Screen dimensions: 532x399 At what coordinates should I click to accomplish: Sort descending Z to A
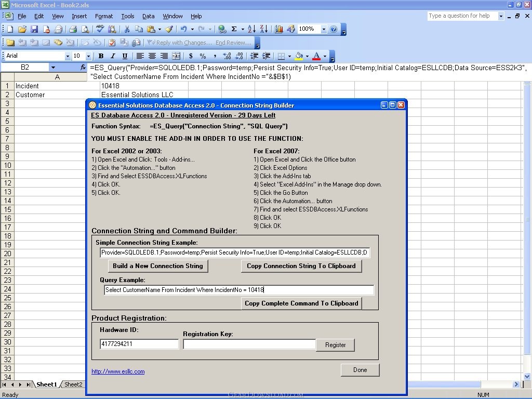263,30
